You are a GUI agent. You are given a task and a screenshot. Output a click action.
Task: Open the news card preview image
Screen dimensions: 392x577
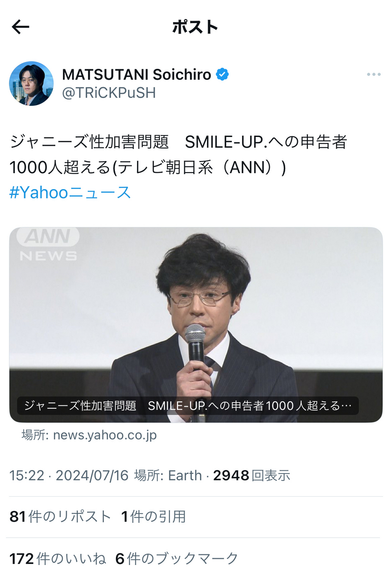(x=196, y=325)
